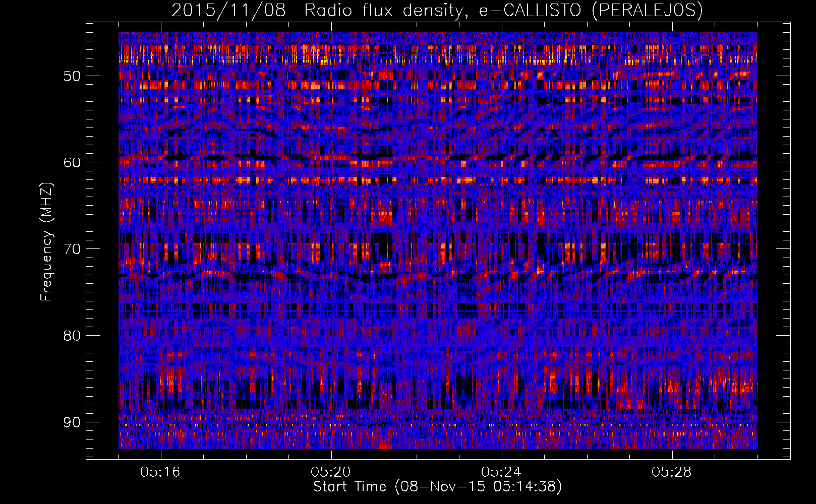Click the 80 frequency tick label
816x504 pixels.
72,336
